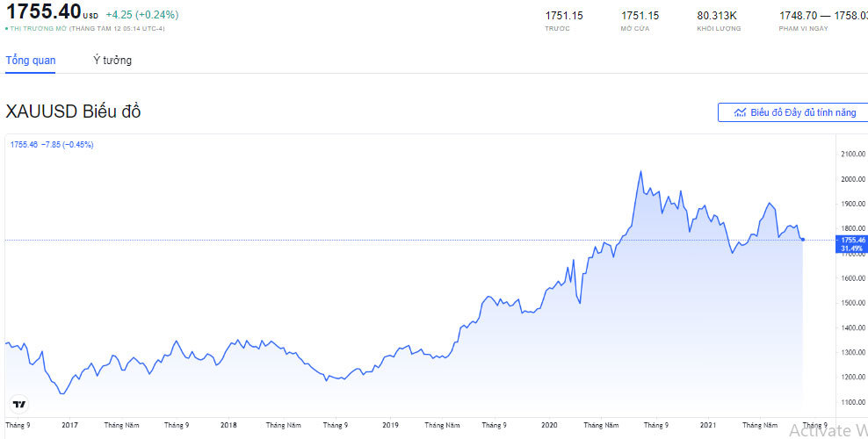Click the 2100.00 price axis label
The height and width of the screenshot is (439, 868).
853,155
